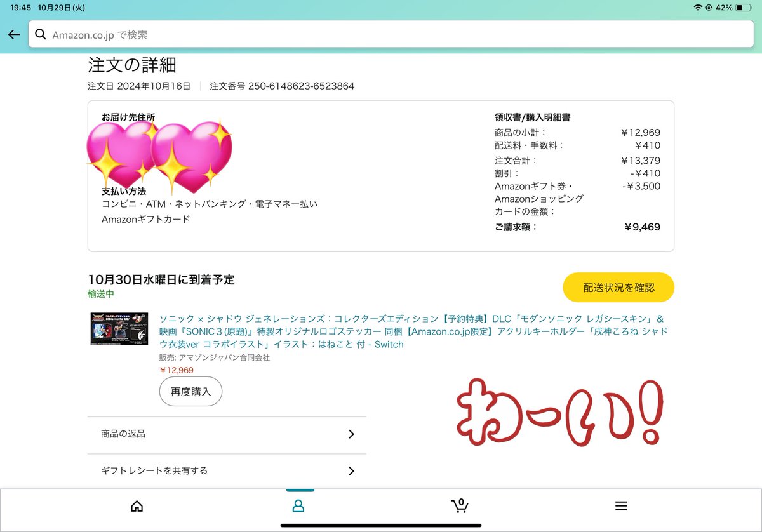Image resolution: width=762 pixels, height=532 pixels.
Task: Focus the Amazon.co.jp search field
Action: (391, 34)
